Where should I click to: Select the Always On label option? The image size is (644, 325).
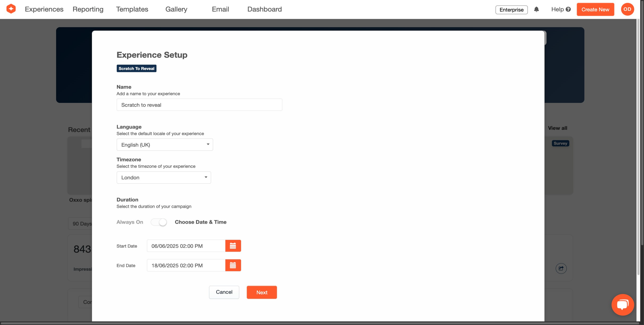point(130,222)
